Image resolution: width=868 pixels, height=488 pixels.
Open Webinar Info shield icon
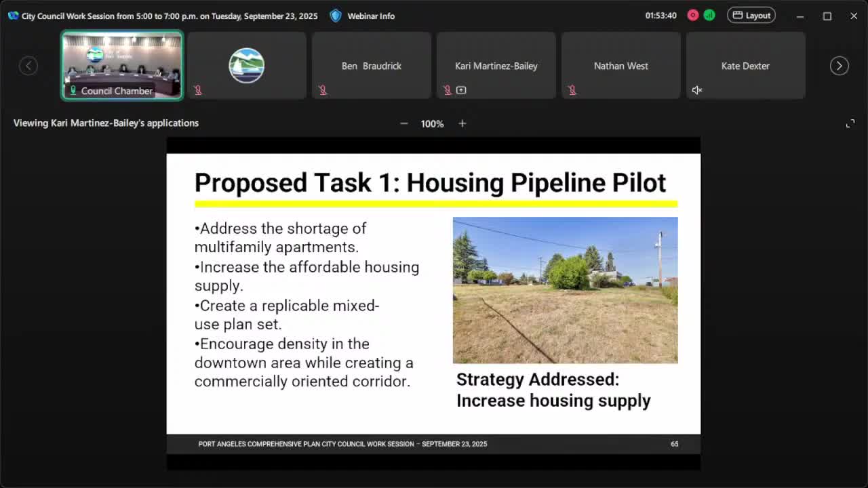point(336,16)
